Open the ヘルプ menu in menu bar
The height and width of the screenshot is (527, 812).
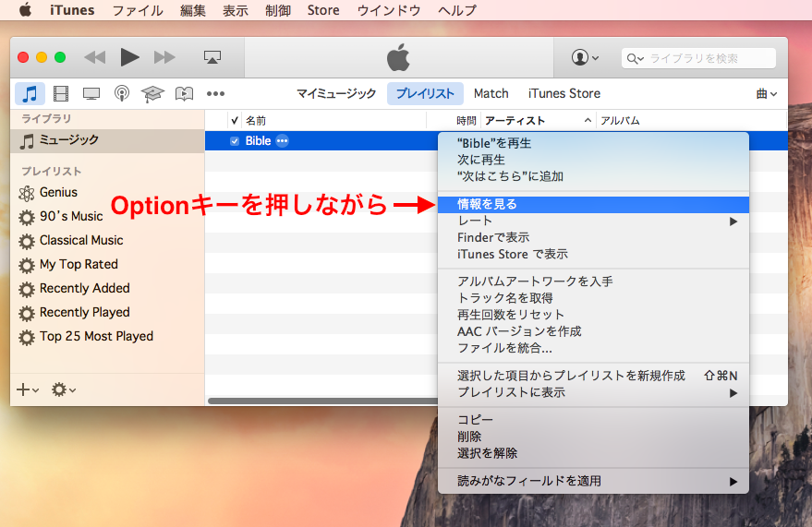(456, 10)
